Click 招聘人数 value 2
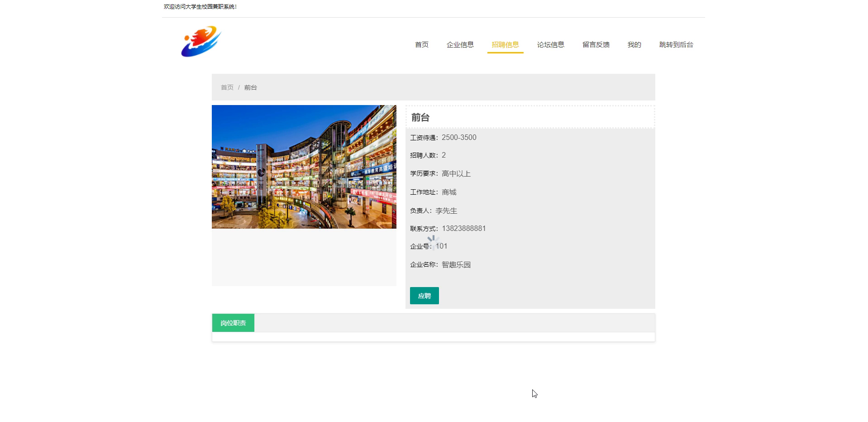This screenshot has height=422, width=868. coord(444,155)
